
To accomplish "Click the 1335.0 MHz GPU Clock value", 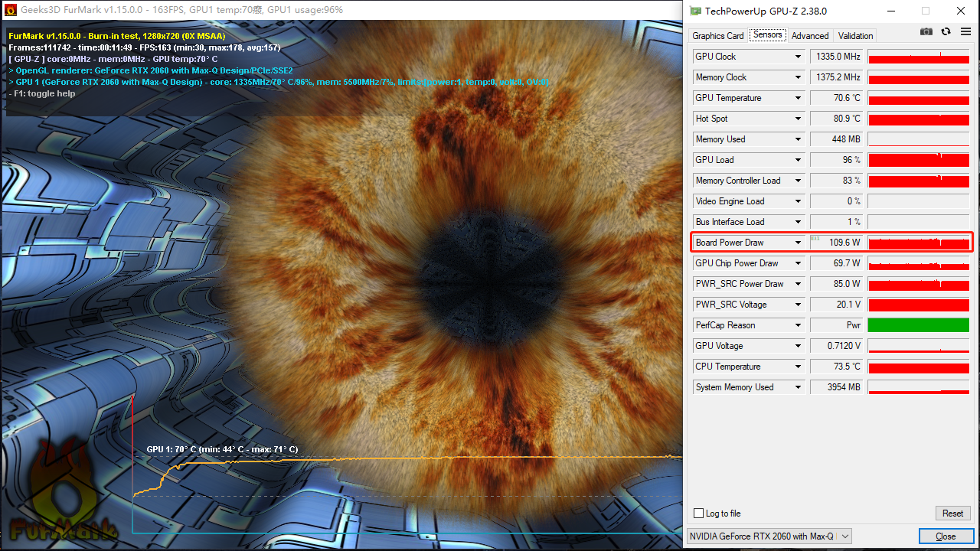I will point(837,57).
